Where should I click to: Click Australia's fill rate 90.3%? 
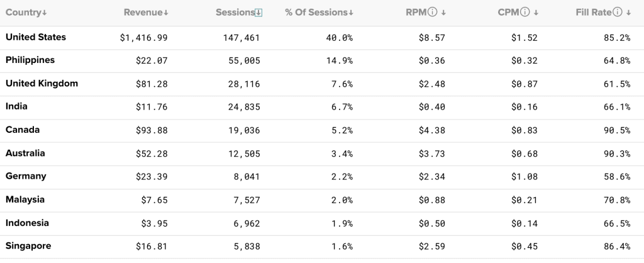(615, 154)
